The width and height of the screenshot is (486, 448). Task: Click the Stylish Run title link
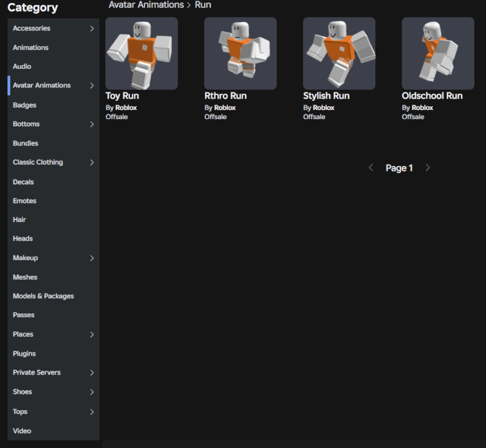(x=326, y=96)
